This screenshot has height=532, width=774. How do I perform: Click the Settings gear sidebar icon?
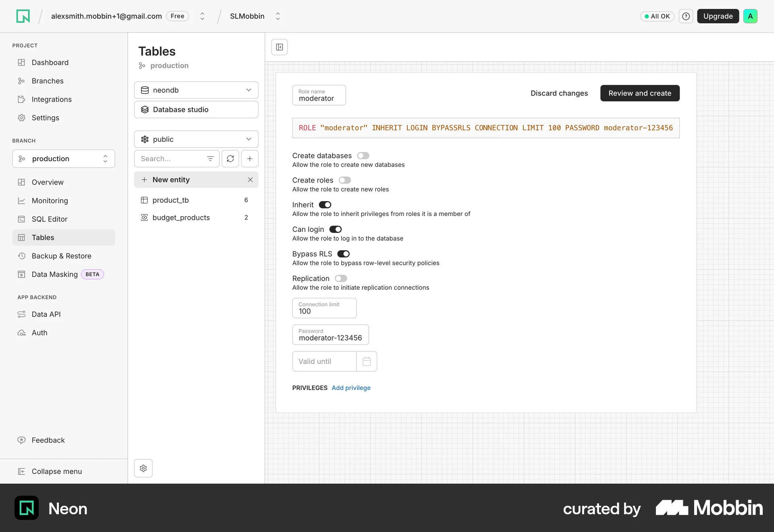pyautogui.click(x=21, y=118)
